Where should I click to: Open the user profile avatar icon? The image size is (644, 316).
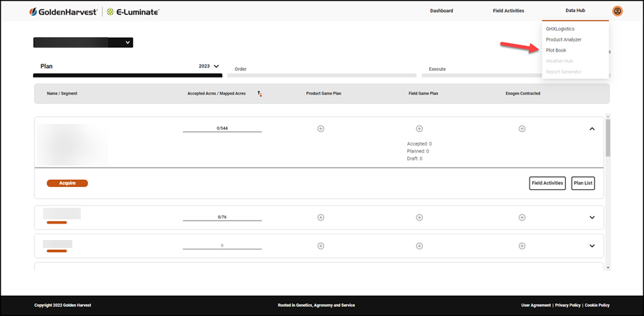618,11
